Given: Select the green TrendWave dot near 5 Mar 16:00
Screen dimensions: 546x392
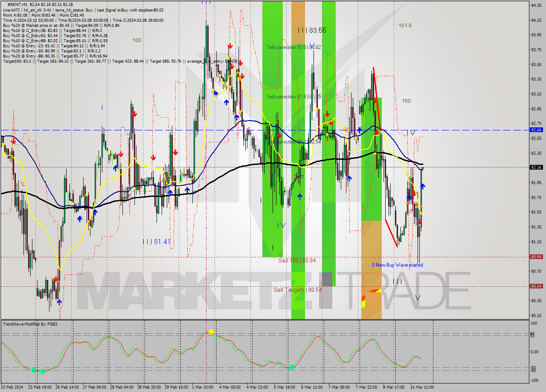Looking at the screenshot, I should click(x=292, y=367).
